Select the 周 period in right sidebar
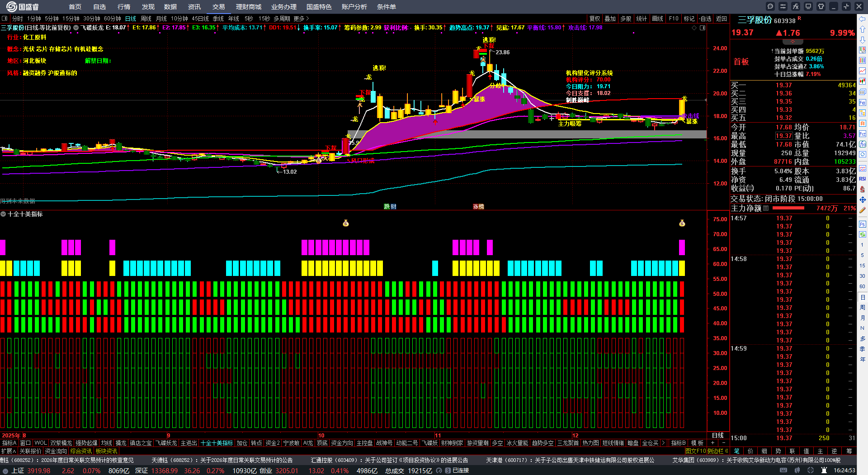Image resolution: width=868 pixels, height=475 pixels. (x=863, y=308)
